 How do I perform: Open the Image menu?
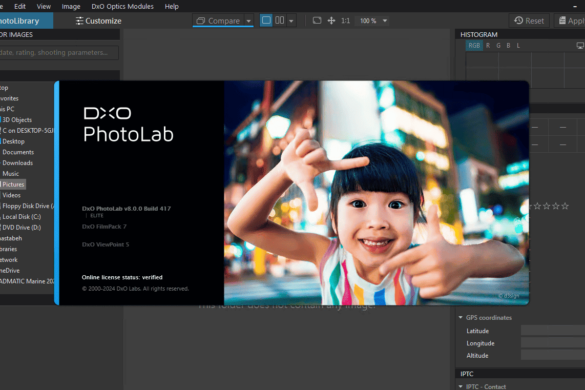71,6
